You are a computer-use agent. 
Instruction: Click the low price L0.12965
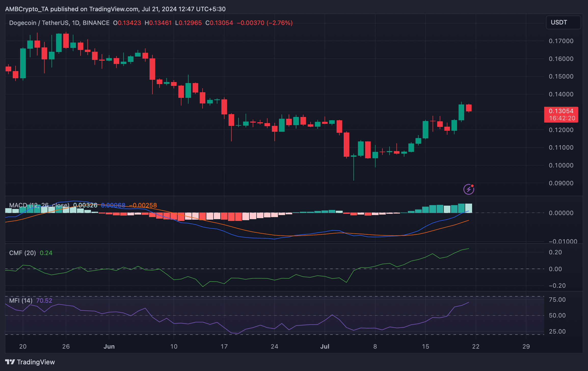click(188, 23)
